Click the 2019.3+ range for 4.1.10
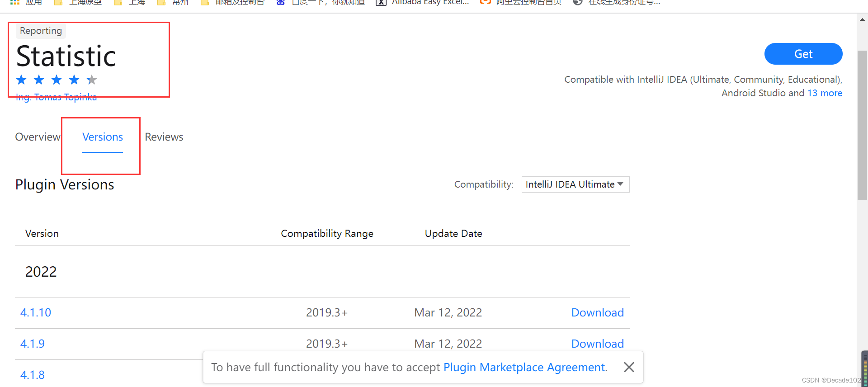 (x=327, y=312)
